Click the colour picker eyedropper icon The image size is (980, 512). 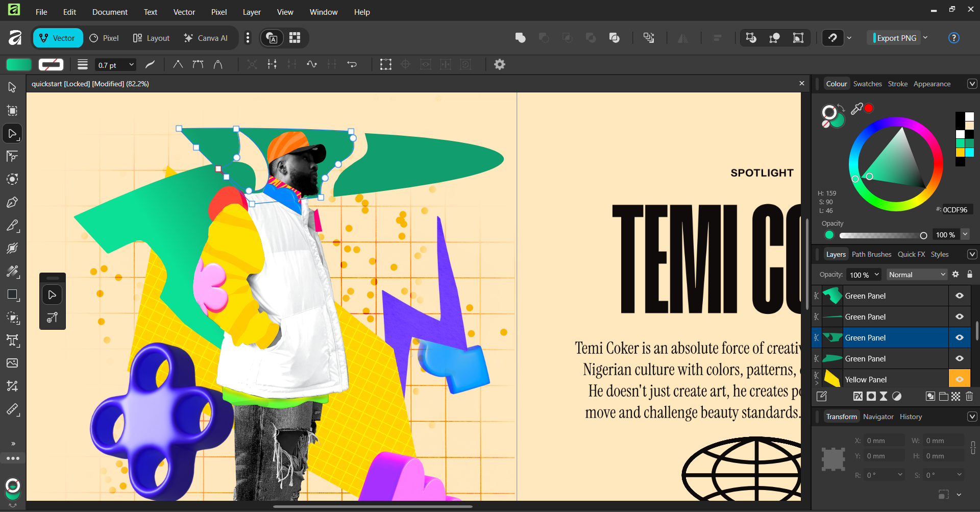tap(856, 108)
